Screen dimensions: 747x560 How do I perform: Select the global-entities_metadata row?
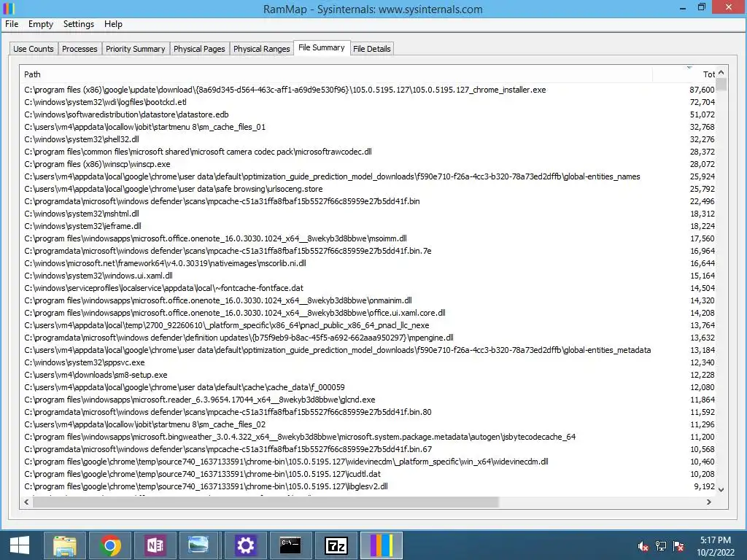[x=369, y=349]
